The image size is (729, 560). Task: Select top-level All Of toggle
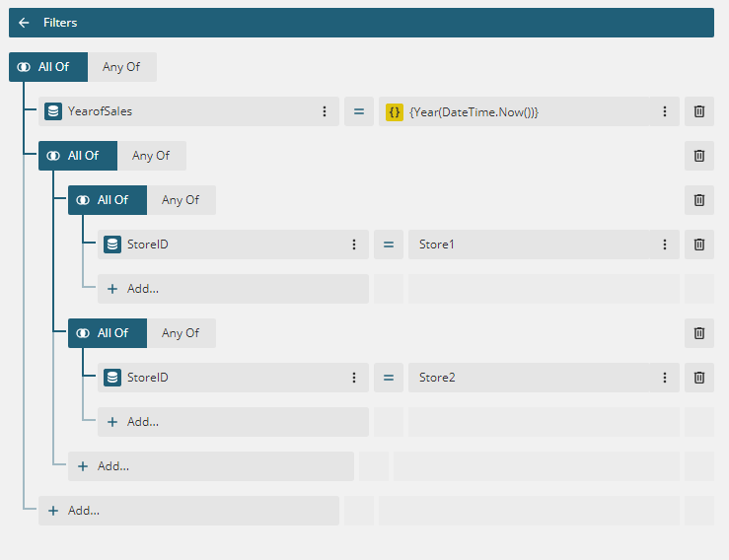tap(48, 67)
